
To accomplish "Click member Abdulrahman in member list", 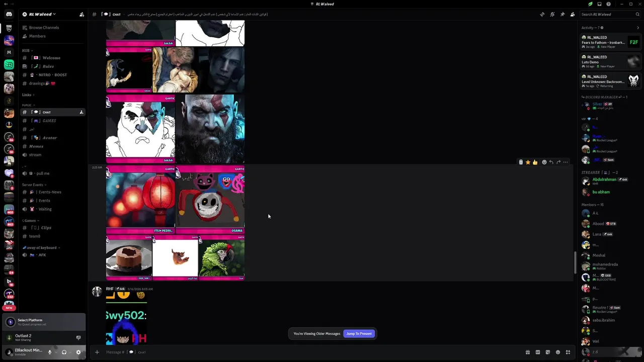I will point(610,181).
